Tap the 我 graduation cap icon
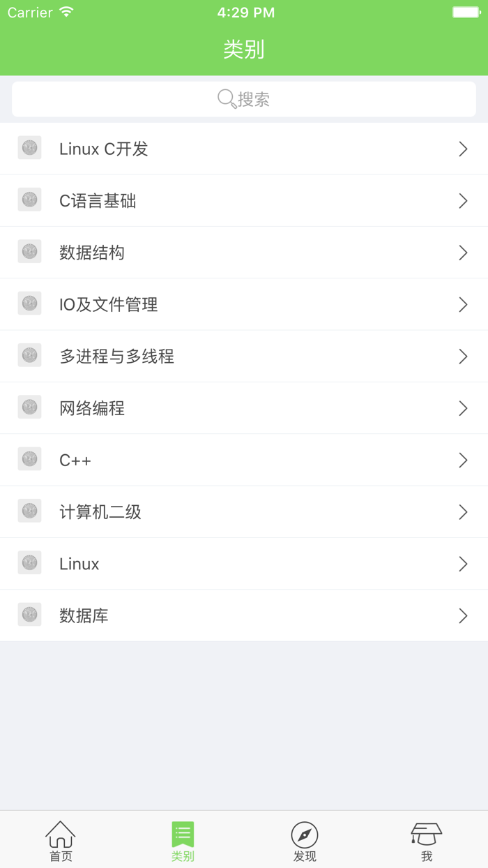Viewport: 488px width, 868px height. 427,832
